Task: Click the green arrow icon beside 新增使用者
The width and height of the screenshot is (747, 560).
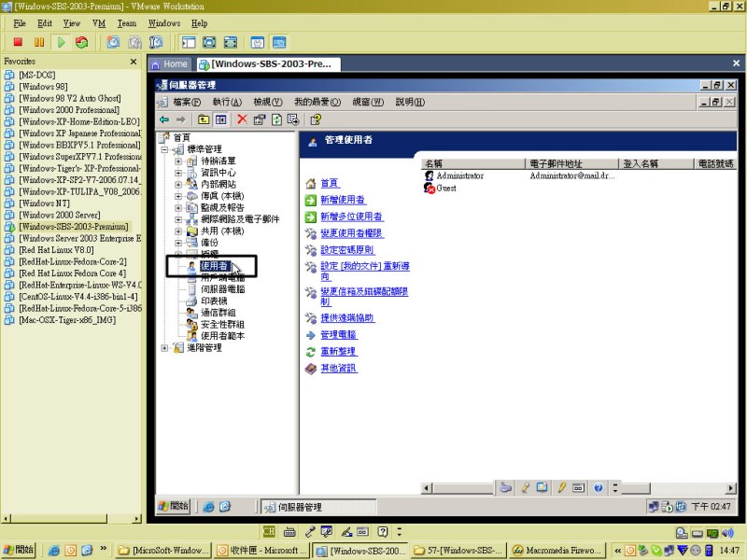Action: 311,200
